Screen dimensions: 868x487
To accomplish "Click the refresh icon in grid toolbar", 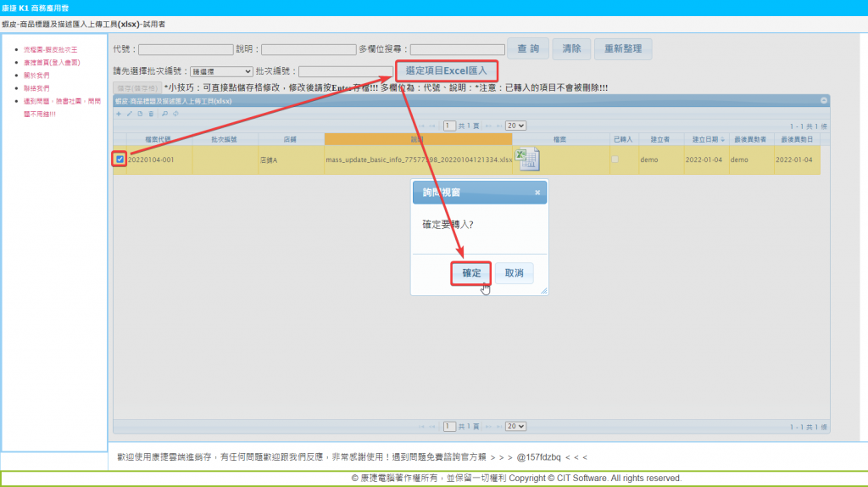I will coord(175,114).
